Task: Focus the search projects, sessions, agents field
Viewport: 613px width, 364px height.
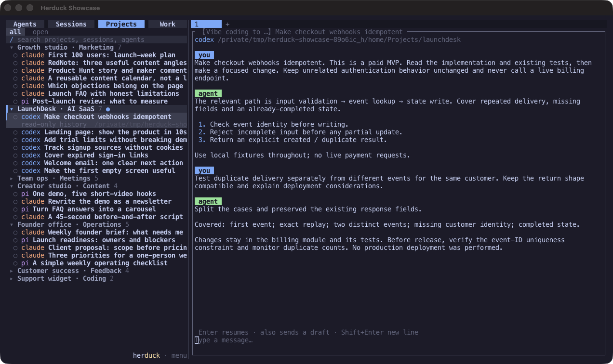Action: pos(96,39)
